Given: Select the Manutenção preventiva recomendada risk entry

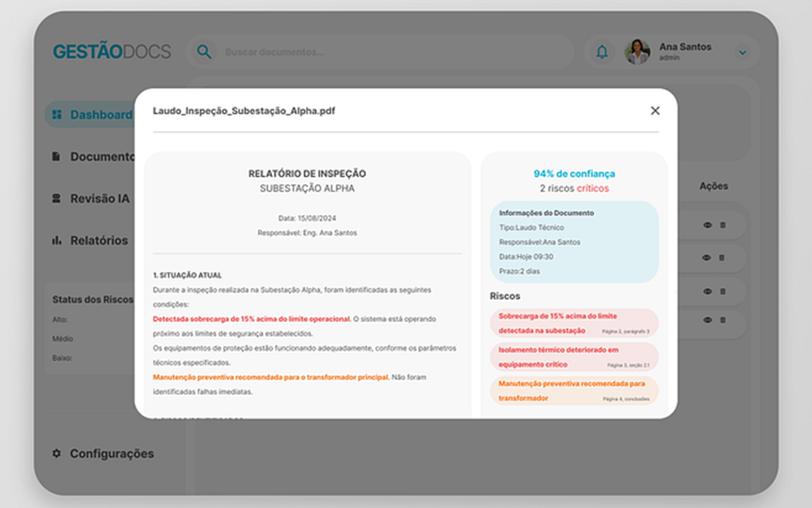Looking at the screenshot, I should [x=574, y=391].
